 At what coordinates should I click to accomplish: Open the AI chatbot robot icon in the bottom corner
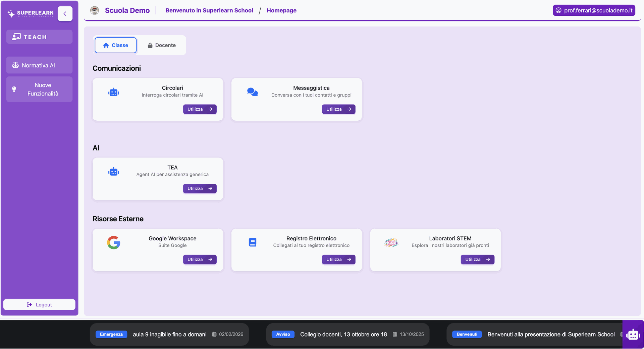click(x=633, y=334)
